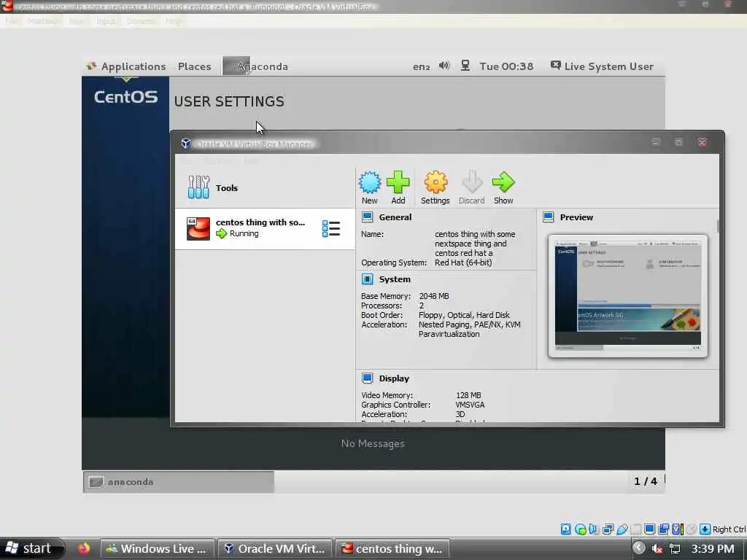Click the muted volume tray icon
The image size is (747, 560).
coord(657,548)
